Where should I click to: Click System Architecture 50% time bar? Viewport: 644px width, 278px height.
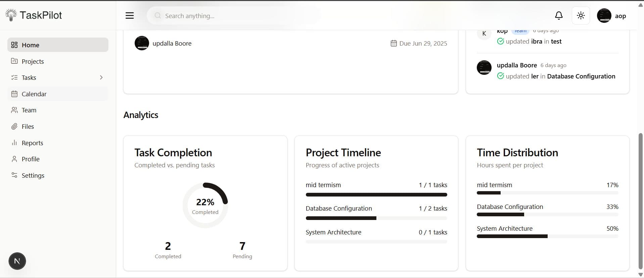(x=548, y=236)
